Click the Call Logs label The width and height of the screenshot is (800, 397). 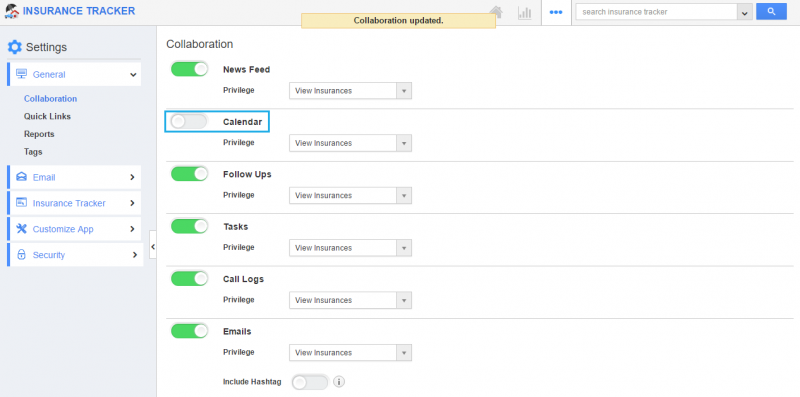pos(243,279)
